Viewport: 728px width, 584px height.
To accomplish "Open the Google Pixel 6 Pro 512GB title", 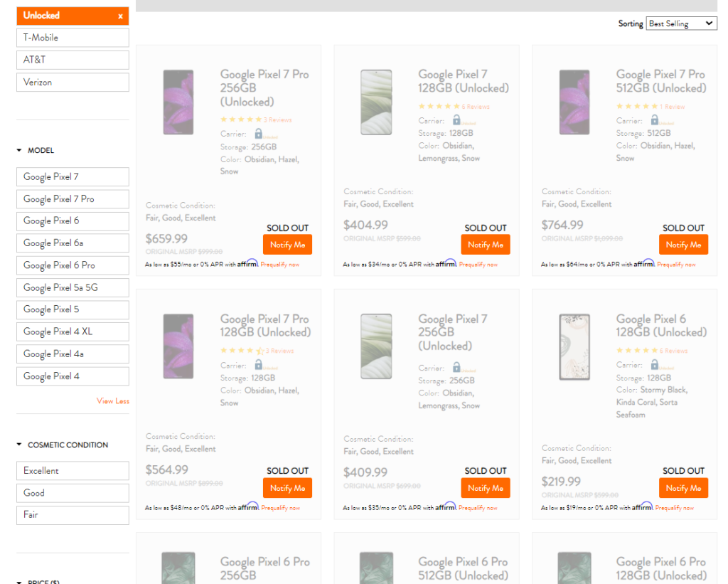I will pyautogui.click(x=464, y=568).
